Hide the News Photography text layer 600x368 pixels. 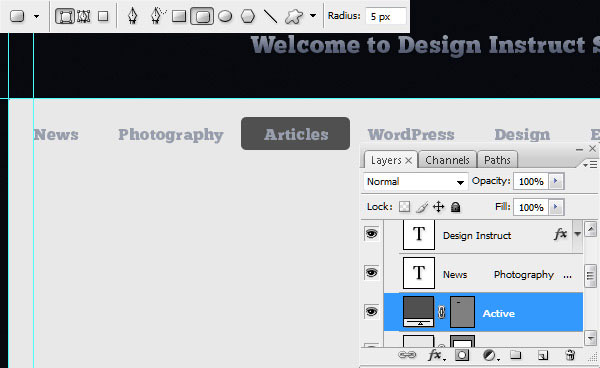tap(371, 273)
